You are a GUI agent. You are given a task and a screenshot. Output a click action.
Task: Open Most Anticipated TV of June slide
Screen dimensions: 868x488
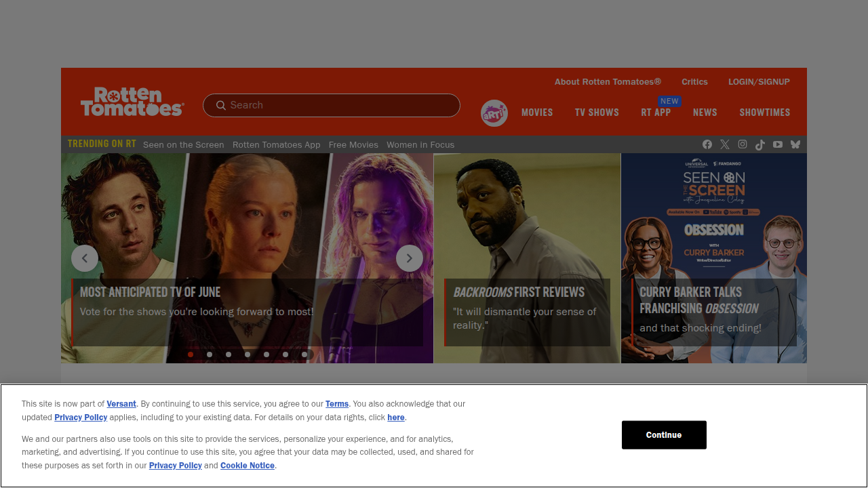click(x=247, y=258)
